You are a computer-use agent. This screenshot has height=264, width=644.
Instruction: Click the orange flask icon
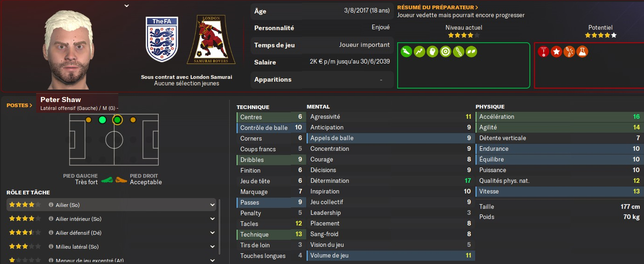[x=582, y=52]
